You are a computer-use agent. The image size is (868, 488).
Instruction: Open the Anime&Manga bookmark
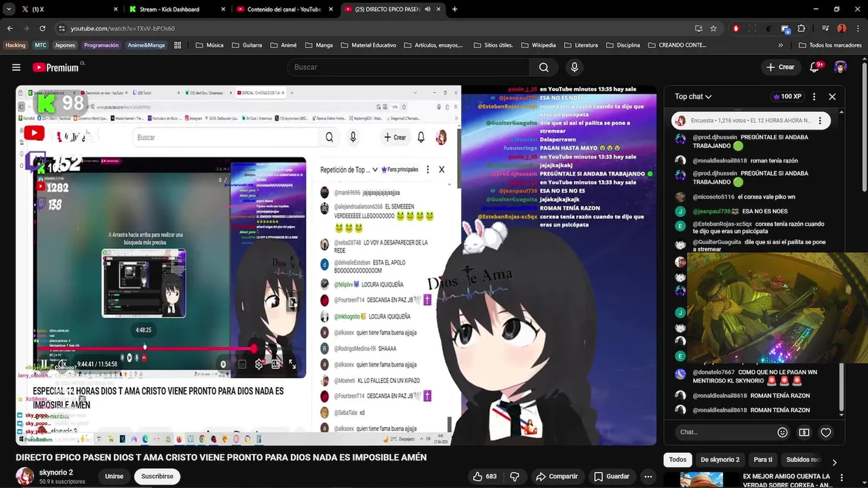click(x=146, y=45)
